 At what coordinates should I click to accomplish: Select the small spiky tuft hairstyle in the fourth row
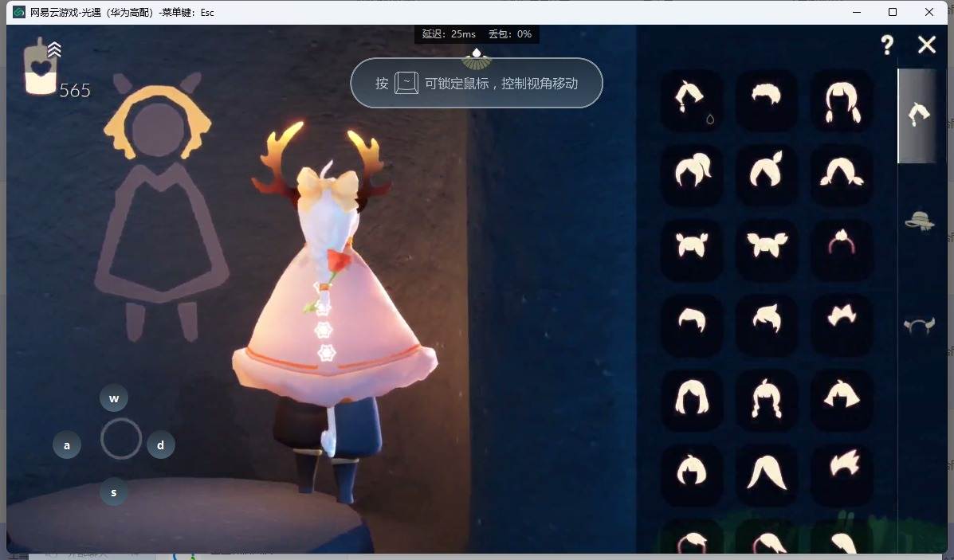(842, 325)
